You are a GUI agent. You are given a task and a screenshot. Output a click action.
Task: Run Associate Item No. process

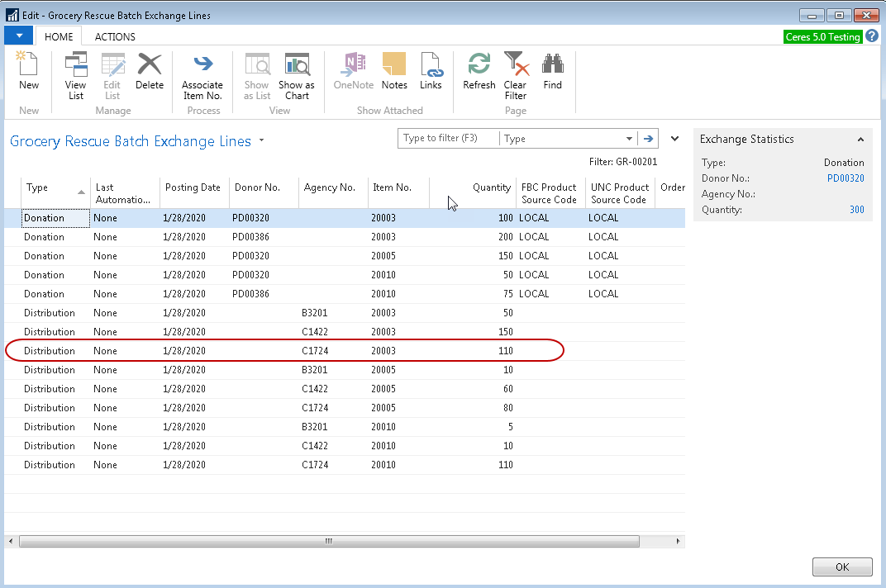click(x=202, y=75)
